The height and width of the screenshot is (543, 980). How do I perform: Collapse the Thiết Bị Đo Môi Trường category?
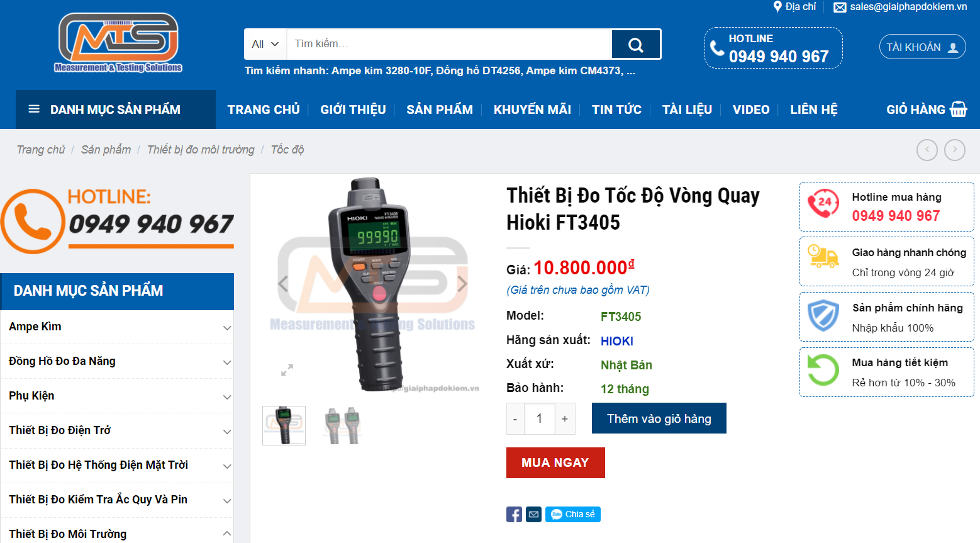tap(227, 534)
